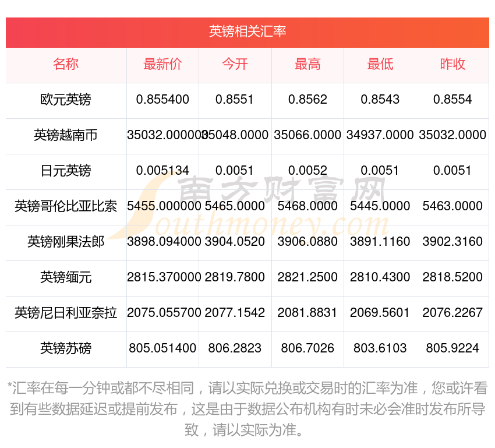Click open price 2077.1542
The height and width of the screenshot is (448, 495).
(x=235, y=313)
